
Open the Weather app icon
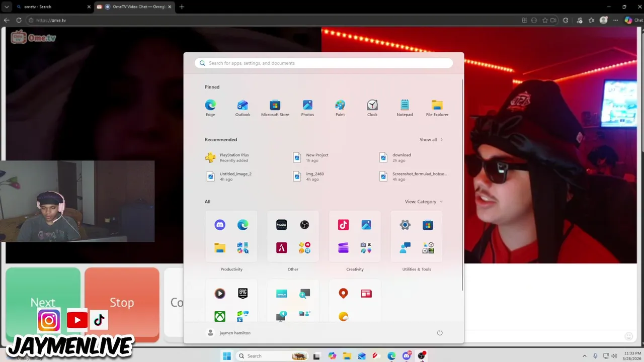pos(343,316)
